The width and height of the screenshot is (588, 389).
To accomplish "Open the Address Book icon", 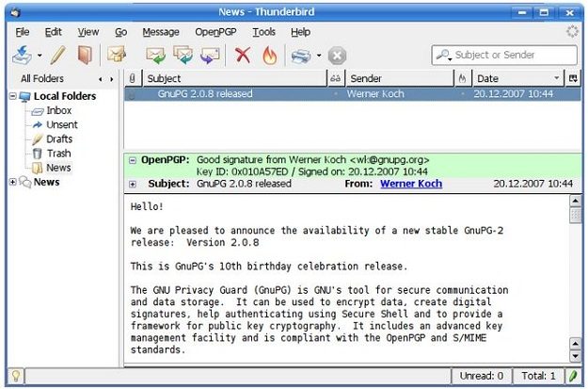I will [x=85, y=56].
